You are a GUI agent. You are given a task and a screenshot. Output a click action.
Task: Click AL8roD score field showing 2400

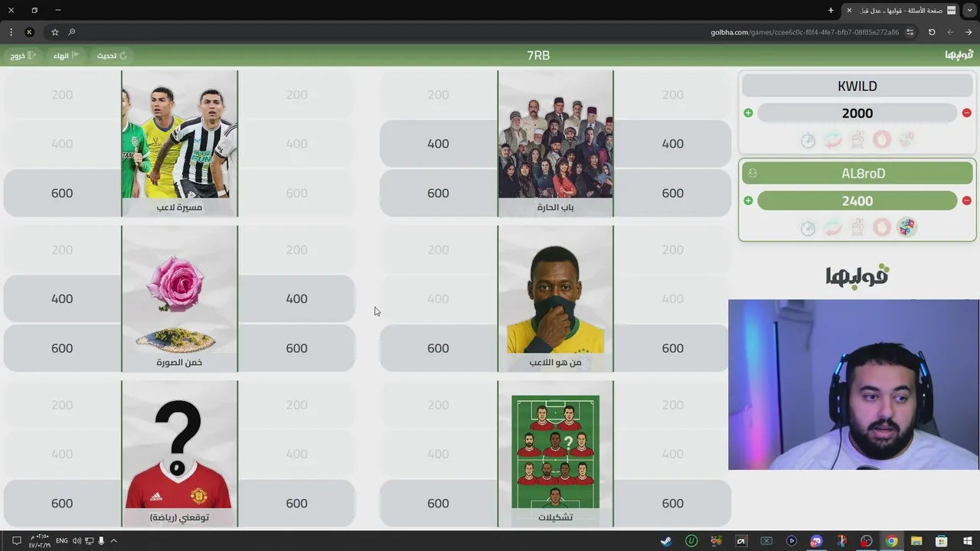(x=857, y=201)
